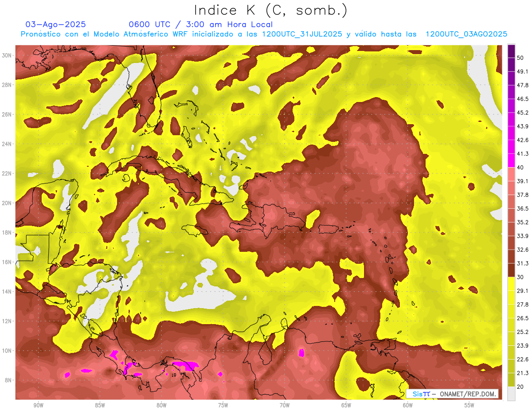Click the '30' value on the color scale
This screenshot has height=411, width=532.
520,277
